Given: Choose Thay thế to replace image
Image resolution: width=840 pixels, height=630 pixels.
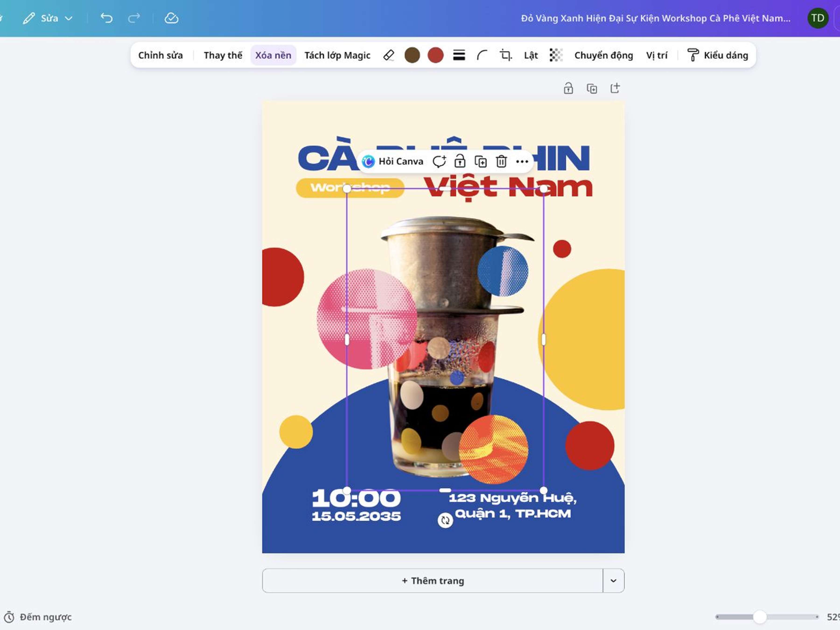Looking at the screenshot, I should point(223,55).
